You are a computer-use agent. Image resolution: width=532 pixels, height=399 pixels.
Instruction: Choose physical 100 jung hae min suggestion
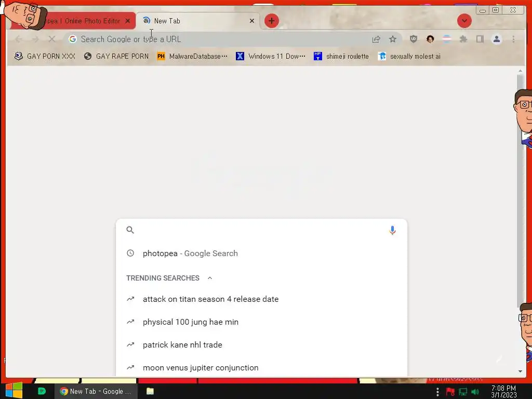point(261,322)
